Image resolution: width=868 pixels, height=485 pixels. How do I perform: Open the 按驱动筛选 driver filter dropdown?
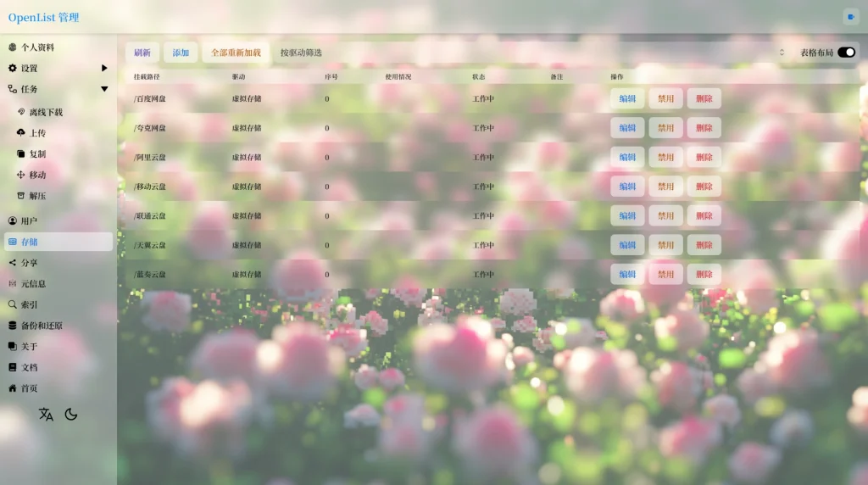(534, 53)
